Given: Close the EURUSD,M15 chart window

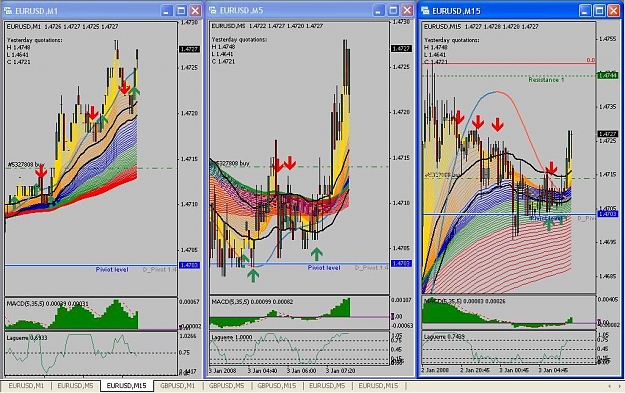Looking at the screenshot, I should (x=613, y=11).
